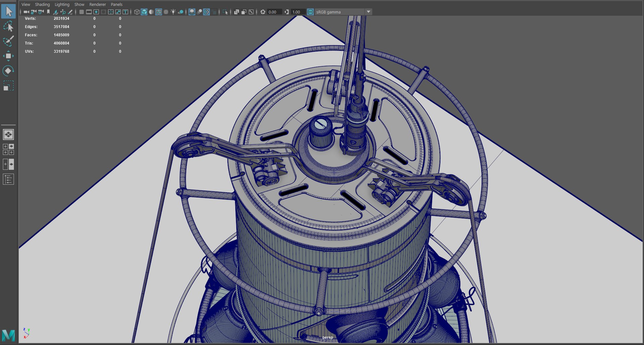Screen dimensions: 644x345
Task: Toggle the Lock Camera icon
Action: coord(34,12)
